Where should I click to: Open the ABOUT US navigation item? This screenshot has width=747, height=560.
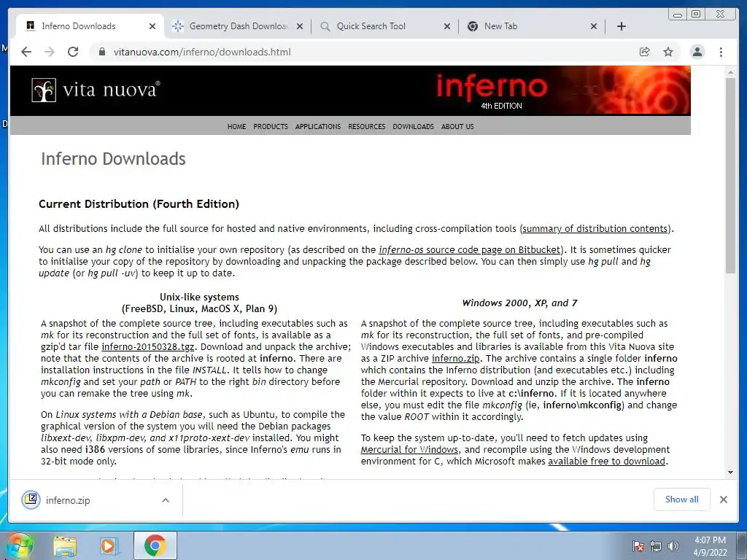point(457,127)
